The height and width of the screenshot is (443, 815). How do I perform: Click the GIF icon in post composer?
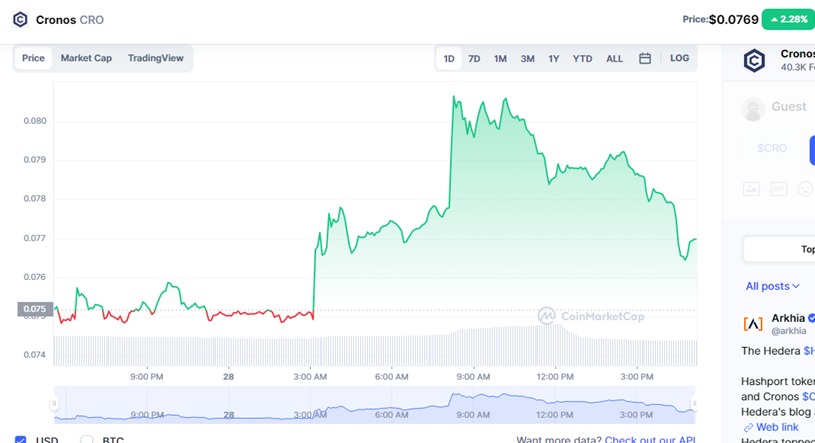(778, 188)
